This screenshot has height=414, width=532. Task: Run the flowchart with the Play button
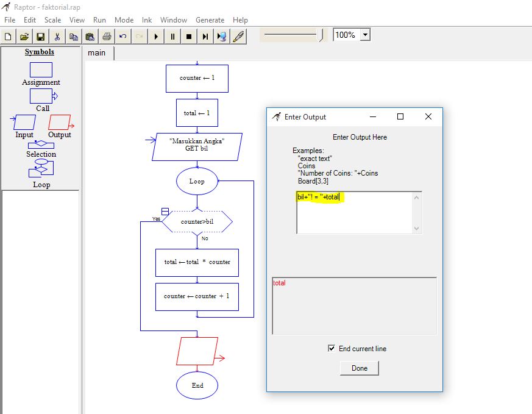pyautogui.click(x=156, y=36)
